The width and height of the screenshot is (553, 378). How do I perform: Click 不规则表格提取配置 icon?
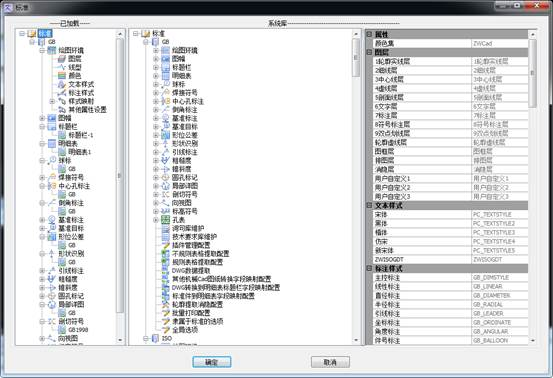165,254
